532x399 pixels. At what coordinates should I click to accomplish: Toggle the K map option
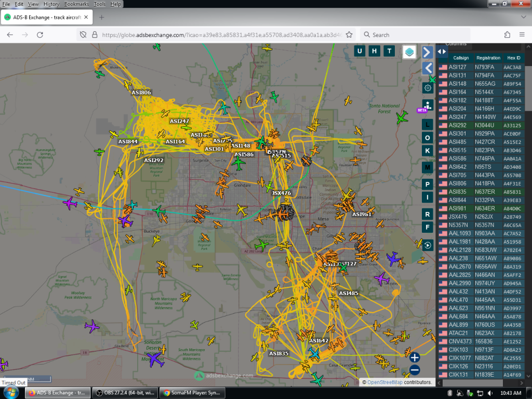pyautogui.click(x=428, y=151)
